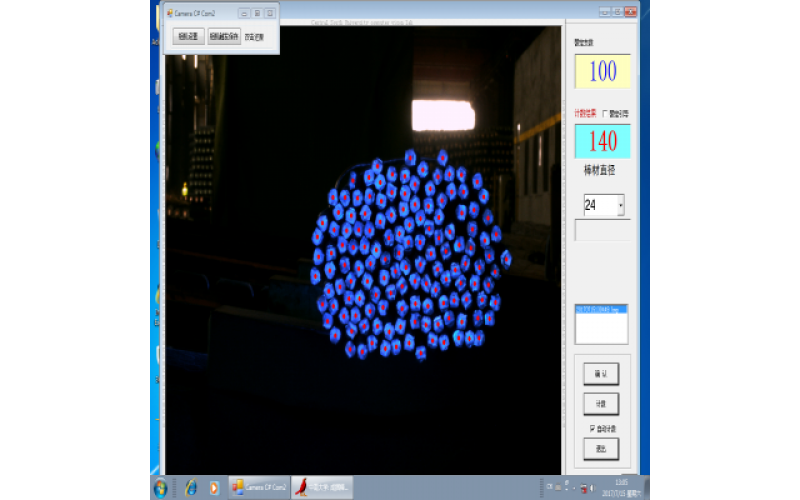Close the main window with the red X
Viewport: 800px width, 500px height.
[631, 12]
